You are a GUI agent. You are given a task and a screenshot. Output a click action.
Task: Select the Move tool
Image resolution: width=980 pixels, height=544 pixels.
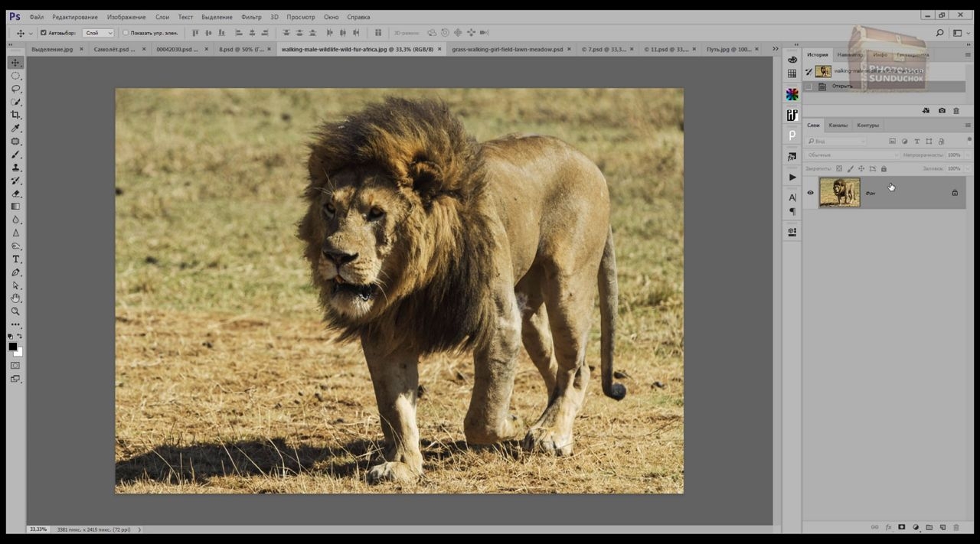[15, 63]
